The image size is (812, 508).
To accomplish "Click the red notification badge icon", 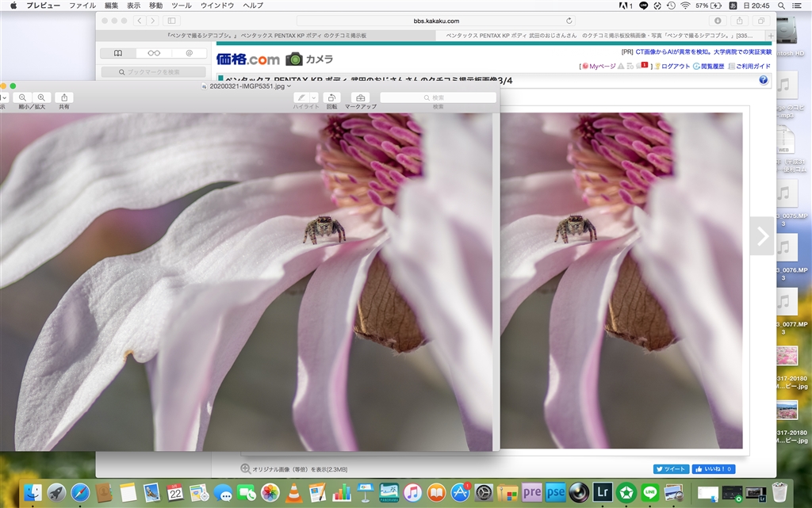I will 644,65.
